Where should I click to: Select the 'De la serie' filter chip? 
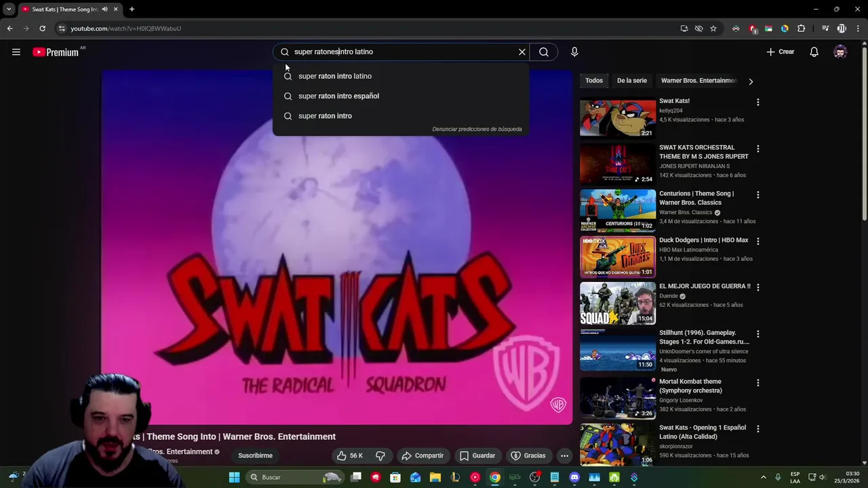pos(632,81)
